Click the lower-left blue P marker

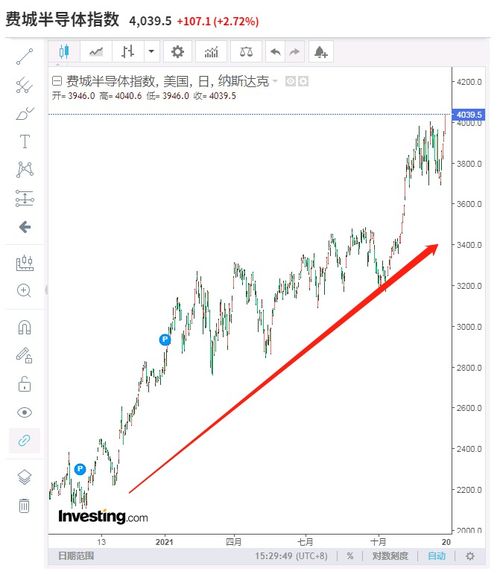tap(80, 469)
